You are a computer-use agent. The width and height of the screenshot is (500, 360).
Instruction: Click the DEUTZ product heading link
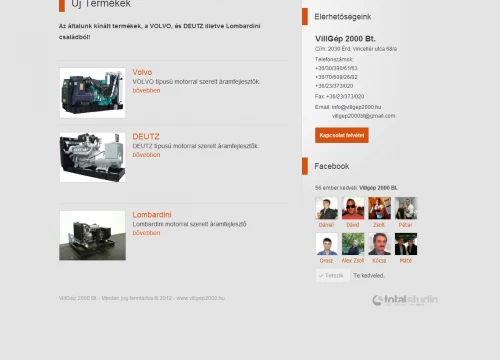[x=146, y=136]
